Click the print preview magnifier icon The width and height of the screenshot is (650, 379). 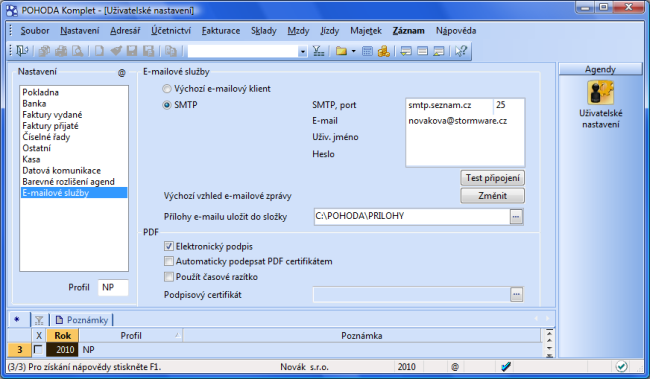click(x=77, y=51)
